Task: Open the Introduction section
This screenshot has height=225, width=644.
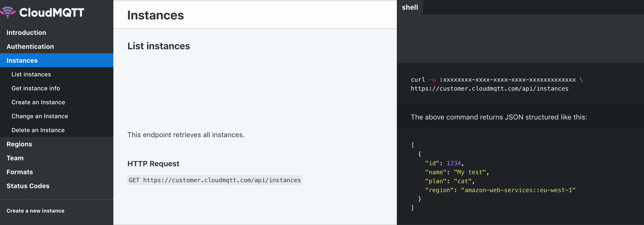Action: pyautogui.click(x=26, y=33)
